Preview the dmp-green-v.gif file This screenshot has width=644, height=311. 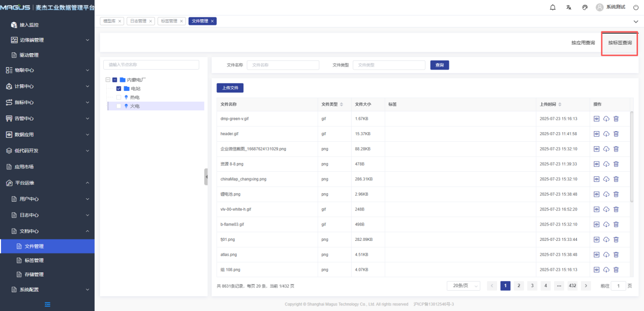(x=597, y=118)
